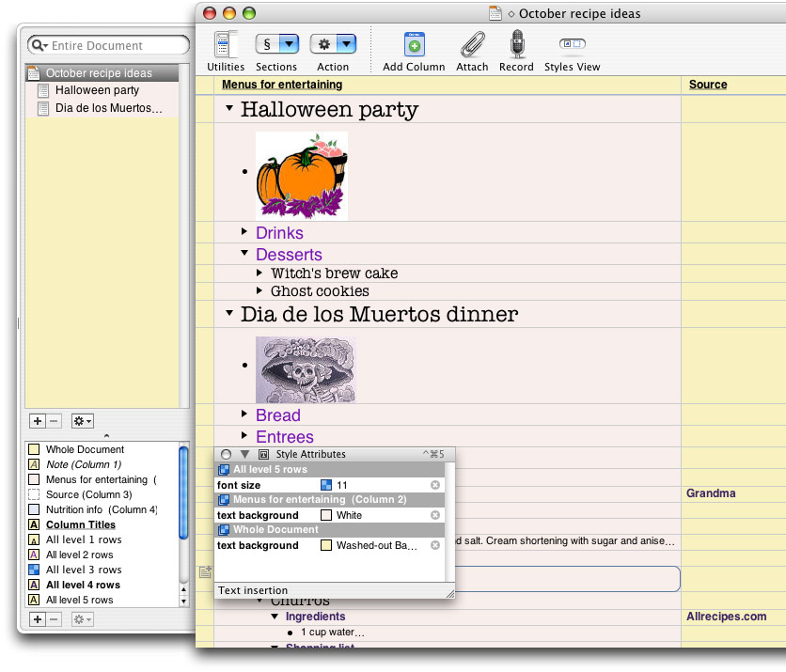Expand Ghost cookies row
786x672 pixels.
pos(259,290)
